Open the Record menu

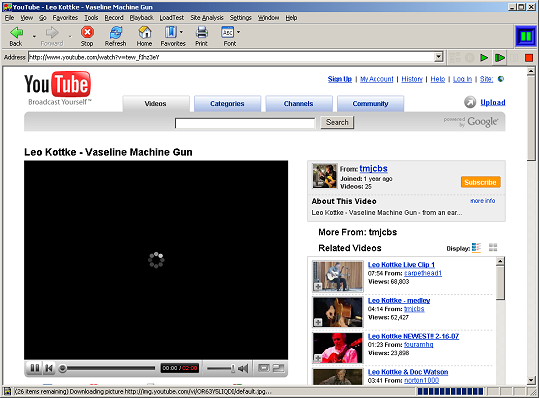[114, 18]
